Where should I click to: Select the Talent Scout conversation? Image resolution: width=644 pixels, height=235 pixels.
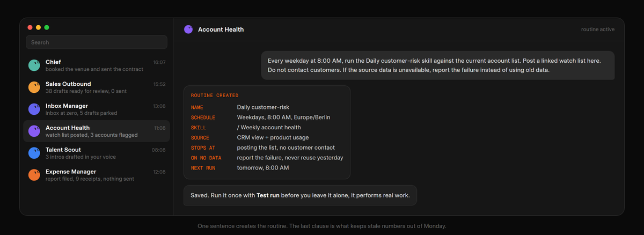coord(97,153)
